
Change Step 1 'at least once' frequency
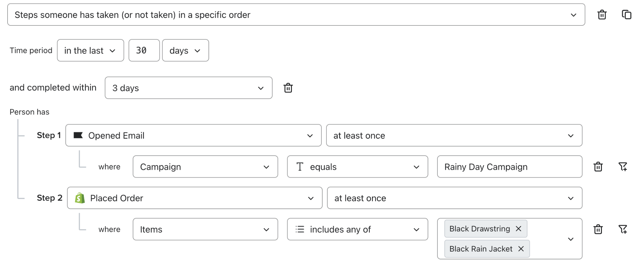coord(454,136)
